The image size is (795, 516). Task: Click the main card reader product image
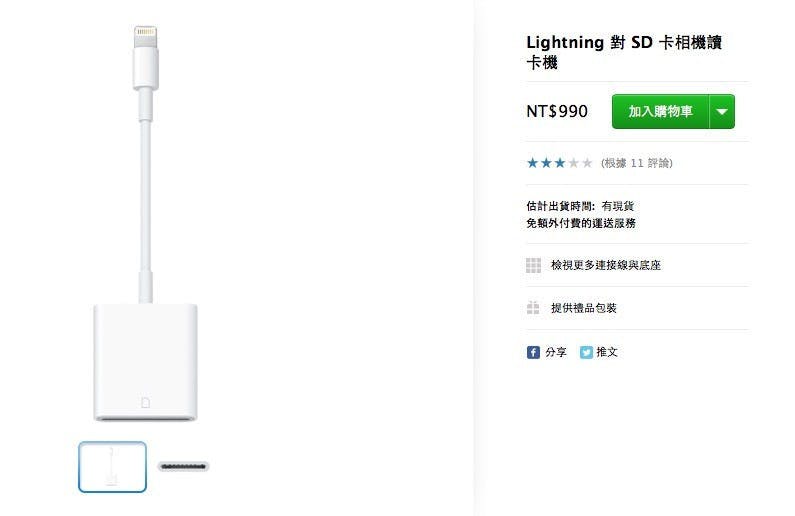146,223
